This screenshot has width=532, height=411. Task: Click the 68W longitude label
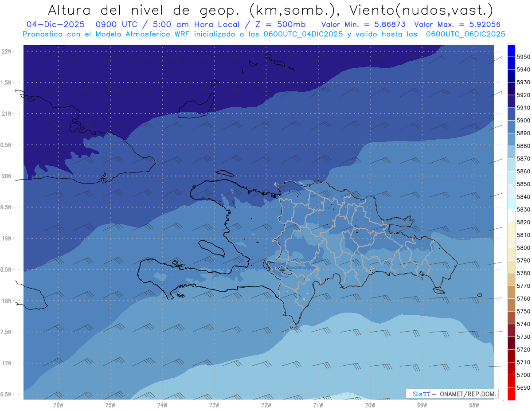pyautogui.click(x=474, y=405)
